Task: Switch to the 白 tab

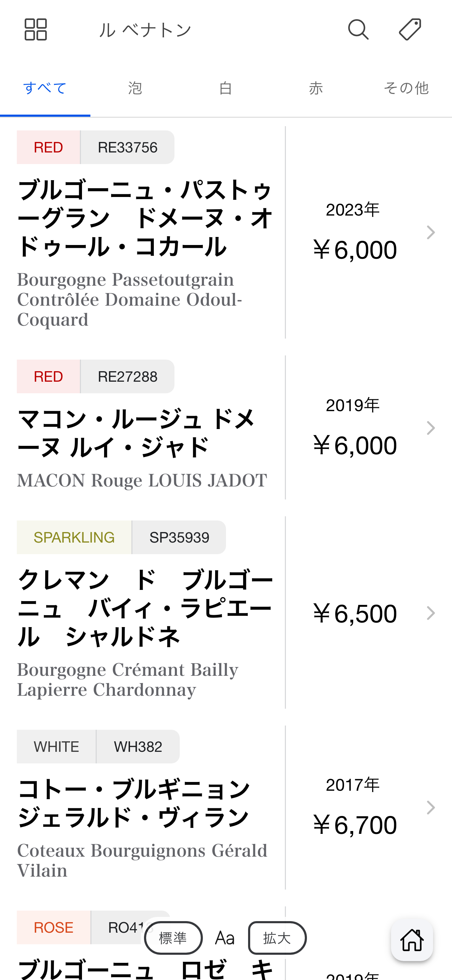Action: point(226,88)
